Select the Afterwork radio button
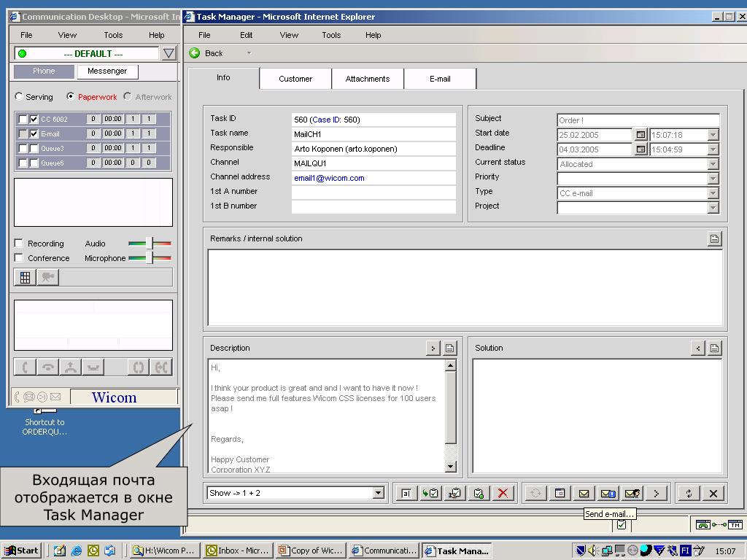The height and width of the screenshot is (560, 747). point(127,96)
